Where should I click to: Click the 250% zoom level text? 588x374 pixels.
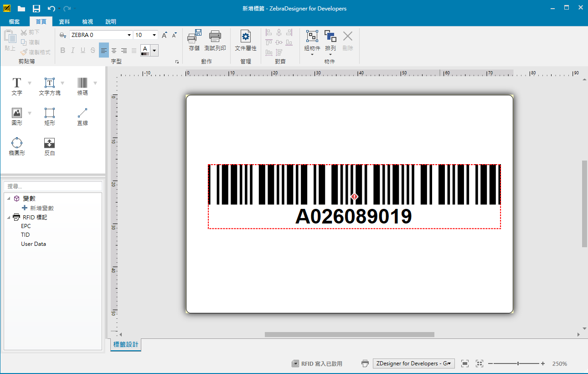tap(560, 364)
